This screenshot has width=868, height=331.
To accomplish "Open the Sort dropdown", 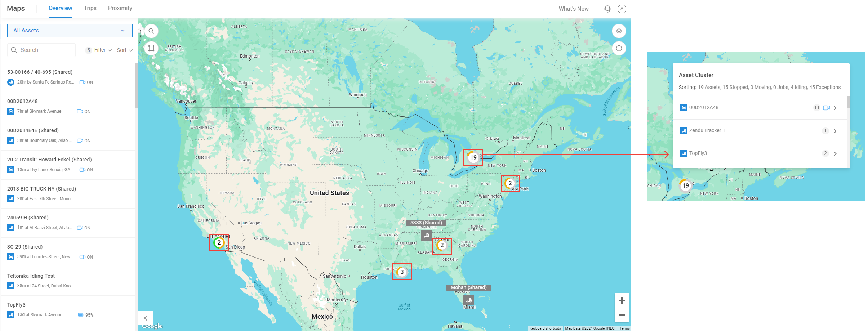I will [x=125, y=50].
